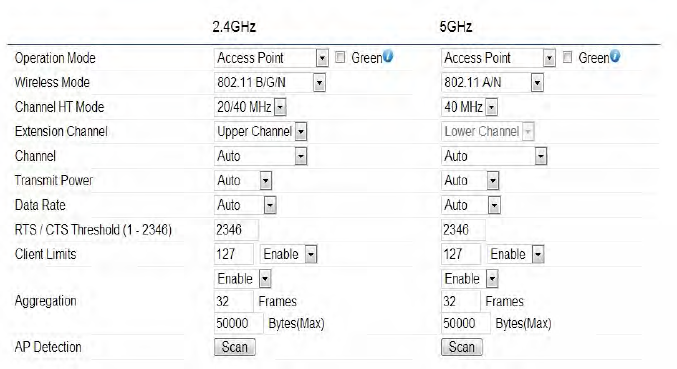Click the 5GHz Aggregation Bytes(Max) field
This screenshot has height=369, width=677.
coord(465,323)
